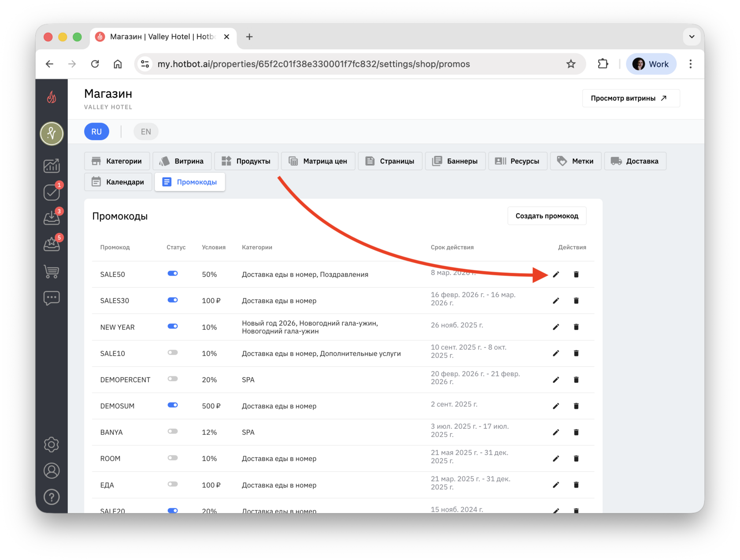
Task: Delete the SALES30 promo code
Action: [576, 300]
